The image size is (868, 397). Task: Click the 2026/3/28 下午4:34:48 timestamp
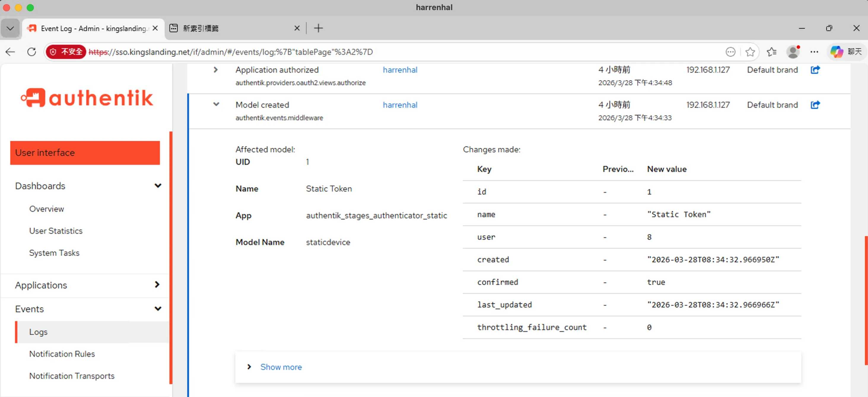[635, 82]
